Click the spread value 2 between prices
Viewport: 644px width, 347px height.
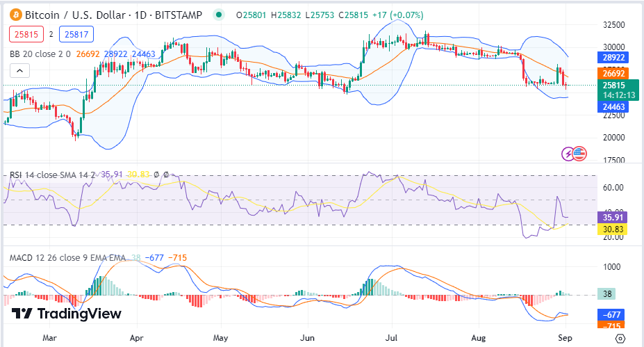pyautogui.click(x=51, y=35)
